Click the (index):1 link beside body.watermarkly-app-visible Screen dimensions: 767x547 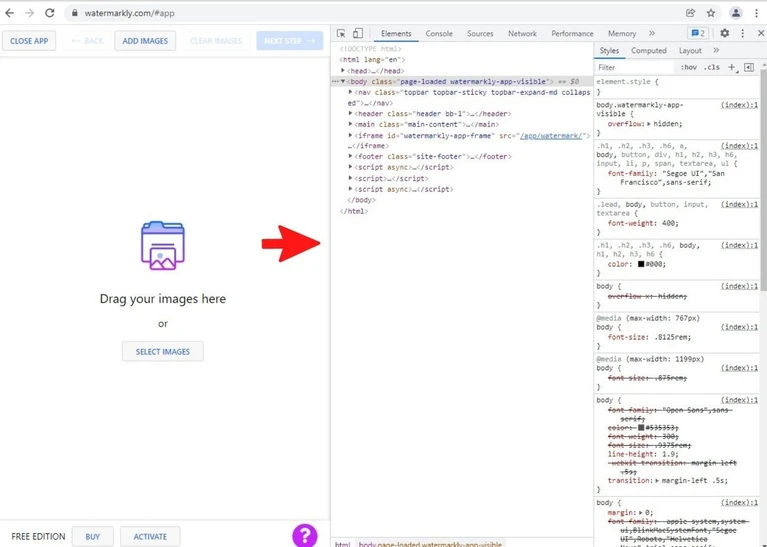739,105
